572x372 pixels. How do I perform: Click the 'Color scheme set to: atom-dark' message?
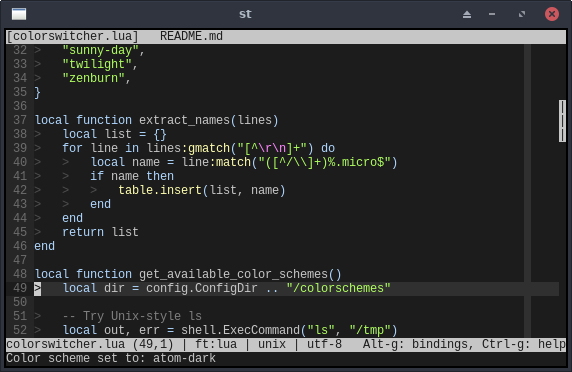(111, 358)
